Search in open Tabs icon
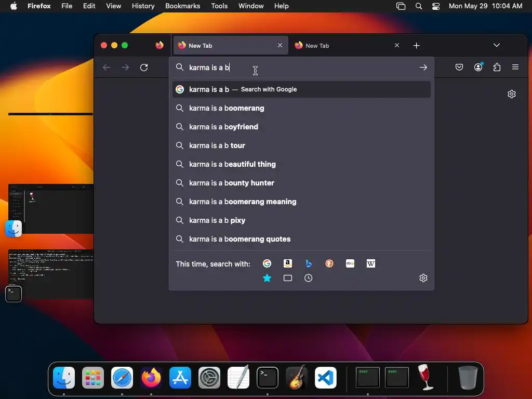532x399 pixels. 288,278
